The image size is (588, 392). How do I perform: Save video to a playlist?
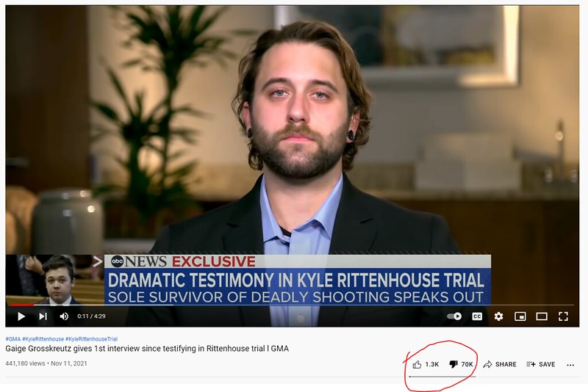[540, 364]
